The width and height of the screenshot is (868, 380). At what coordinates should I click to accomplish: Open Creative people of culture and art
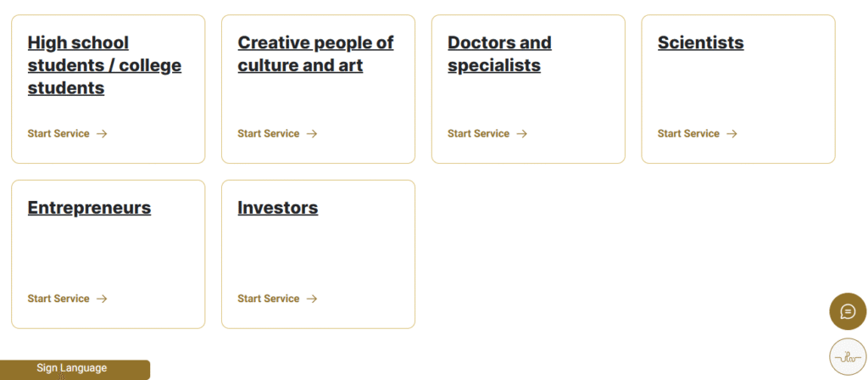pos(315,53)
